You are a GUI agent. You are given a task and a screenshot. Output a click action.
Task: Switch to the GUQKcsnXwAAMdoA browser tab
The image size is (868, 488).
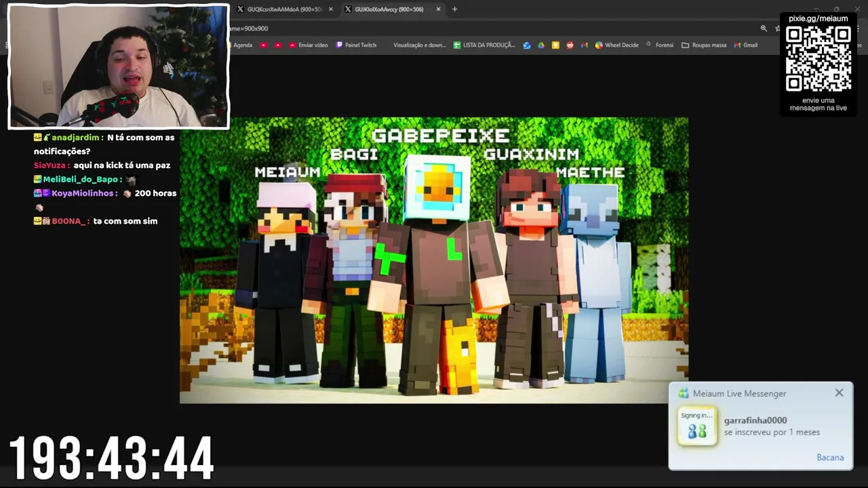click(x=285, y=9)
